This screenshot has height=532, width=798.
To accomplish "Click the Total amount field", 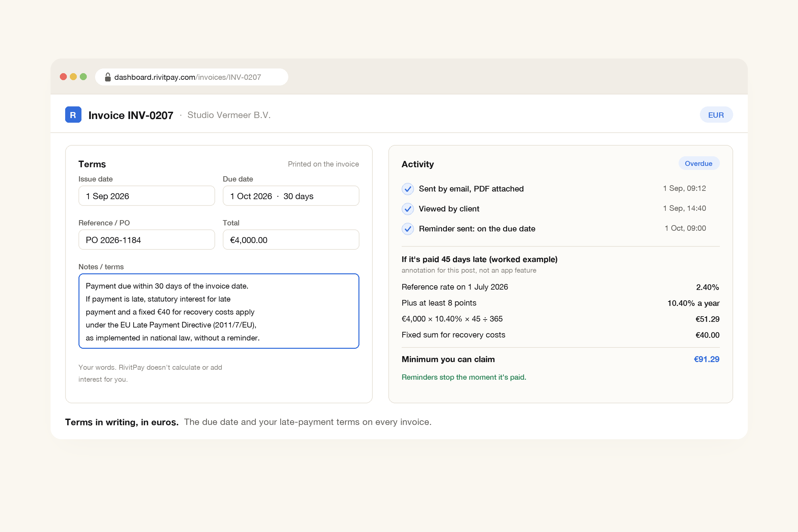I will [291, 240].
